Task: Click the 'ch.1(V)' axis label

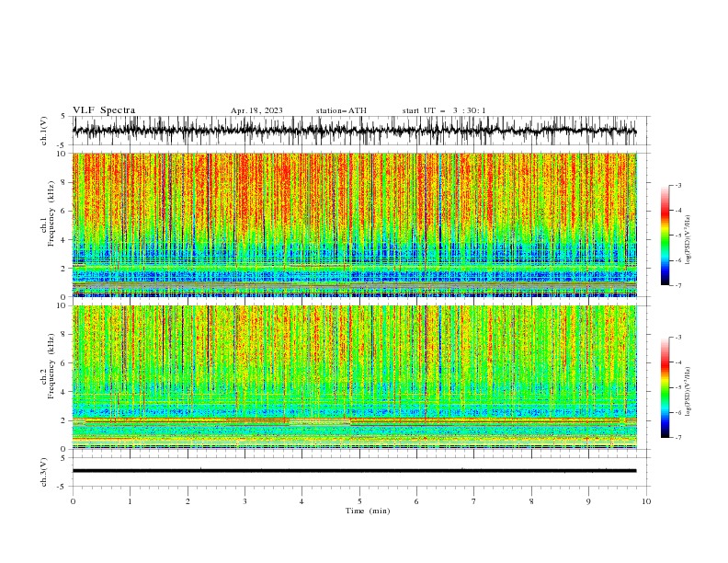Action: (44, 131)
